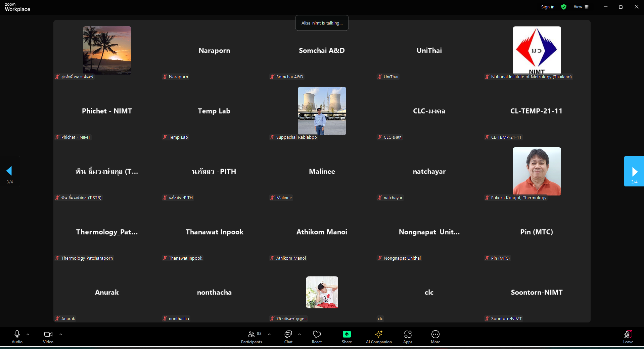Open AI Companion
644x349 pixels.
click(378, 337)
